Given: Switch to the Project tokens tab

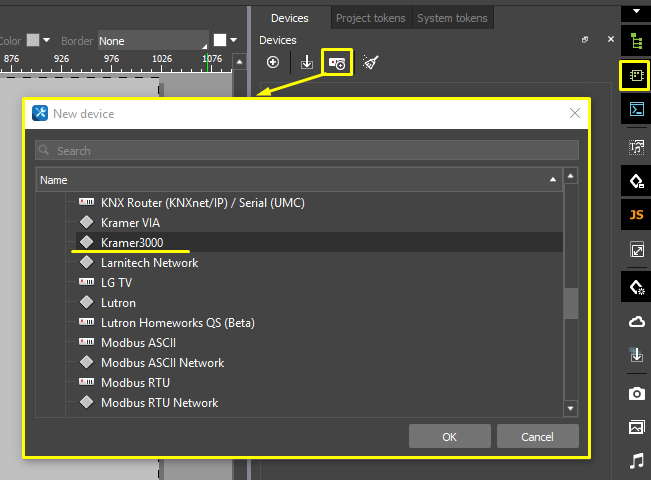Looking at the screenshot, I should click(x=369, y=18).
